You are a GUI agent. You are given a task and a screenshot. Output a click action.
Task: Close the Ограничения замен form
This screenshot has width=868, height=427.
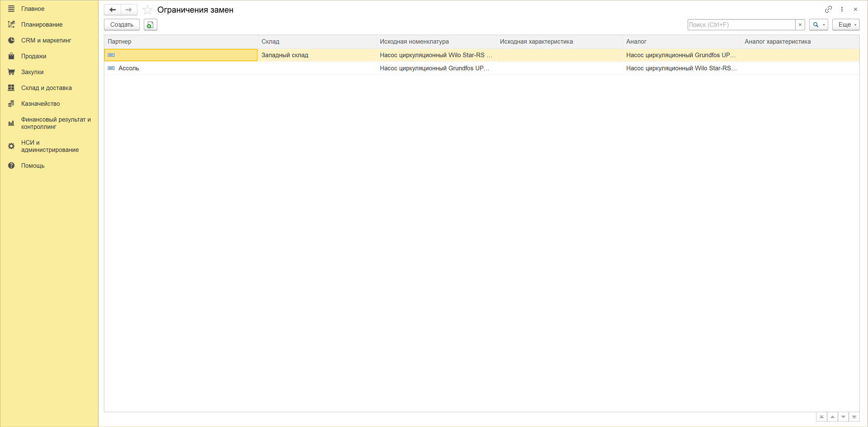tap(855, 9)
